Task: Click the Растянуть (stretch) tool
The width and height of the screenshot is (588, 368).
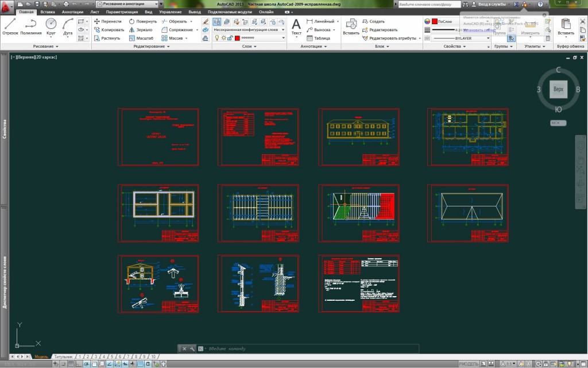Action: [107, 38]
